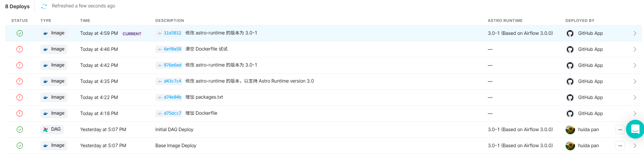The height and width of the screenshot is (155, 644).
Task: Click the 8 Deploys heading
Action: coord(17,6)
